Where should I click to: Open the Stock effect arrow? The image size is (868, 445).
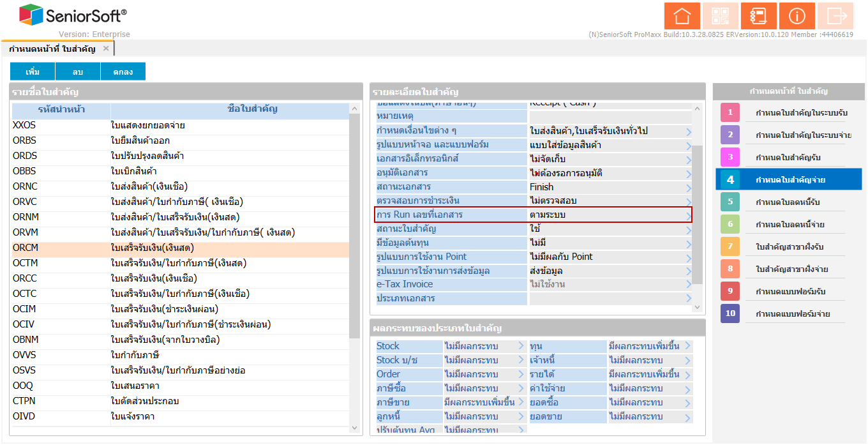tap(521, 346)
